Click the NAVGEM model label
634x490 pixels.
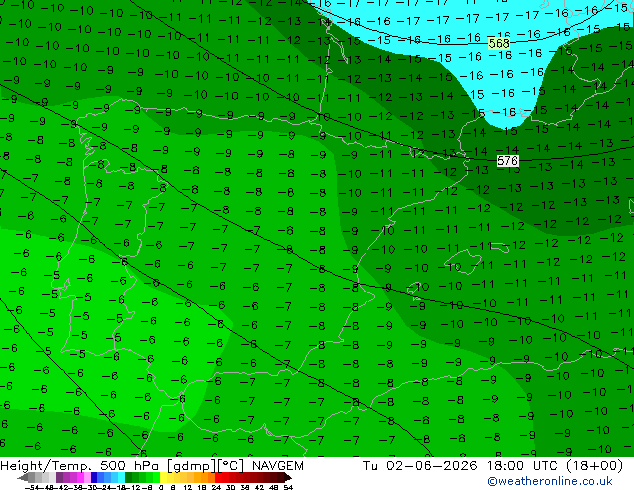coord(278,466)
